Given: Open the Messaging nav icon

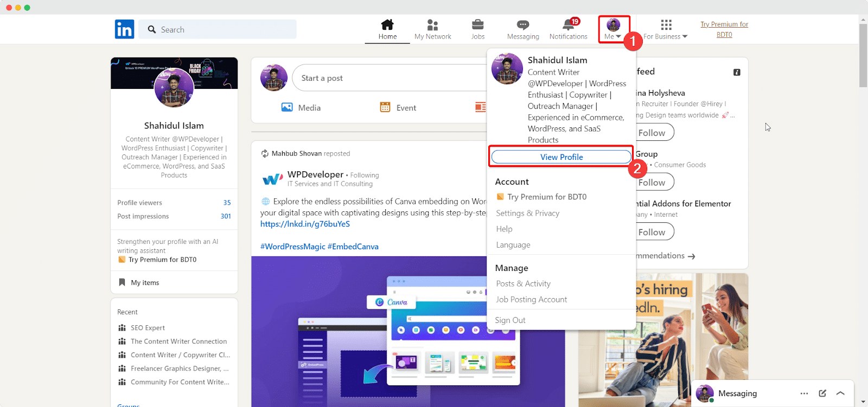Looking at the screenshot, I should 523,25.
